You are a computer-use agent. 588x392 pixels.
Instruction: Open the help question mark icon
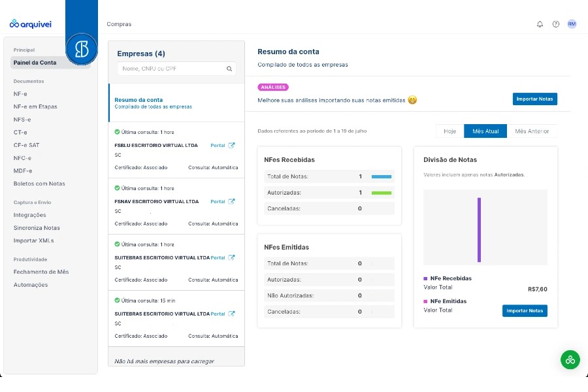[556, 24]
